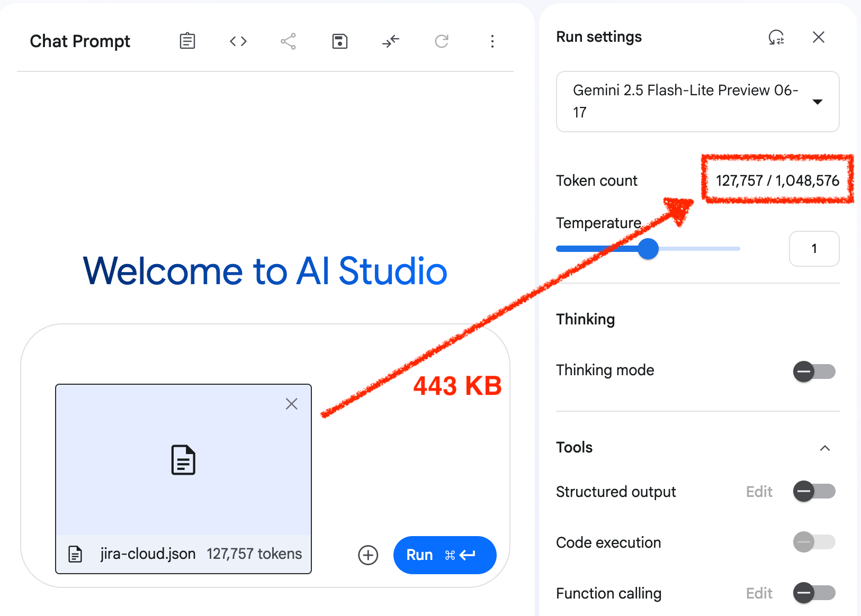Image resolution: width=861 pixels, height=616 pixels.
Task: Click the jira-cloud.json file preview thumbnail
Action: 183,459
